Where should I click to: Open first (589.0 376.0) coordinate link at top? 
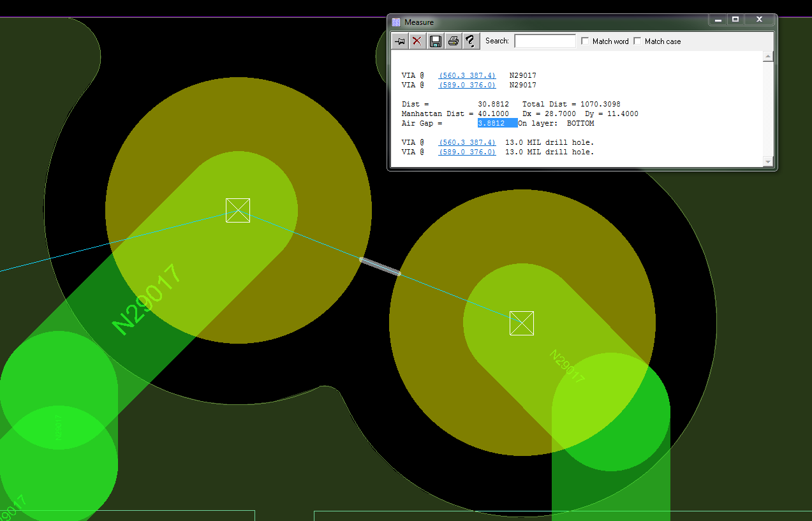[x=467, y=85]
